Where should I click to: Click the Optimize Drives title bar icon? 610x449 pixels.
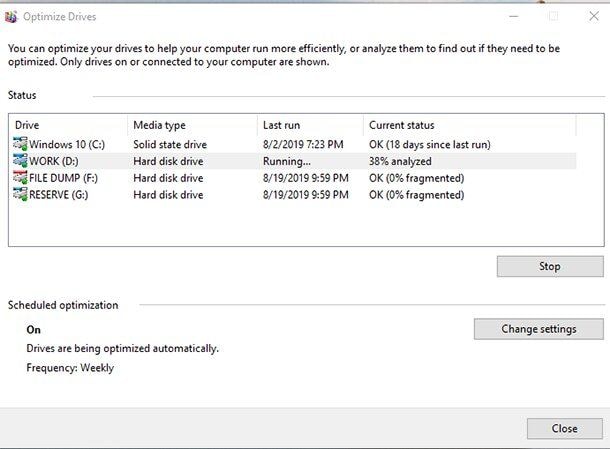12,17
